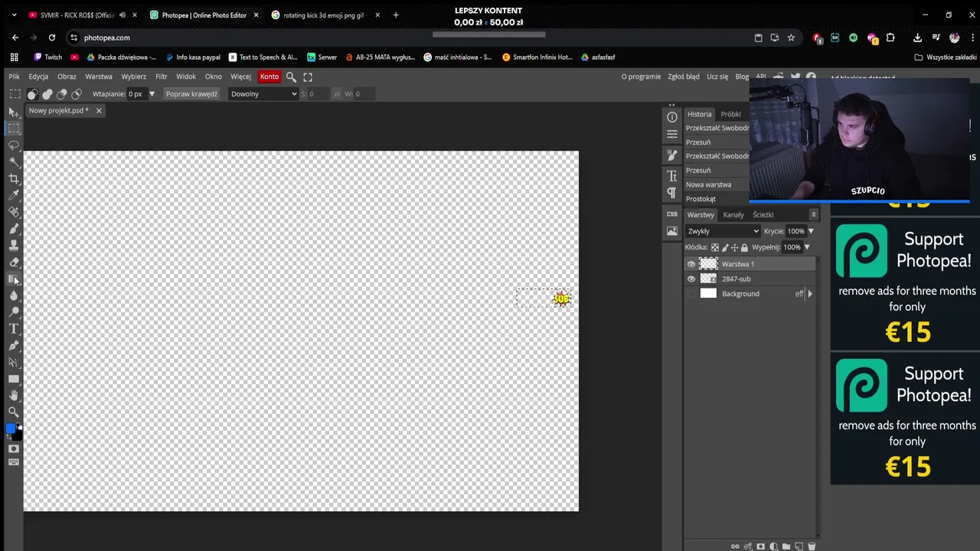Select the Eyedropper tool

[14, 195]
